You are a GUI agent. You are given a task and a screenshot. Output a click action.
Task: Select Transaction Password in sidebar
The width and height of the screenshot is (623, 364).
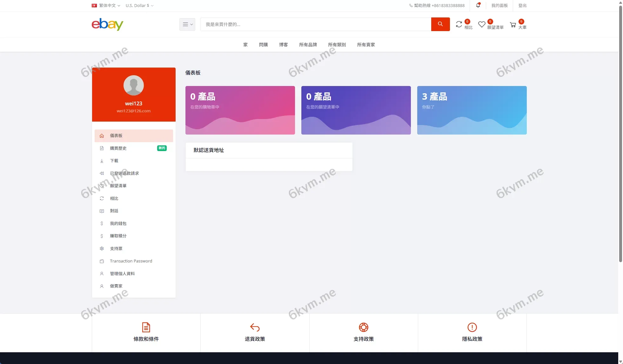coord(131,261)
